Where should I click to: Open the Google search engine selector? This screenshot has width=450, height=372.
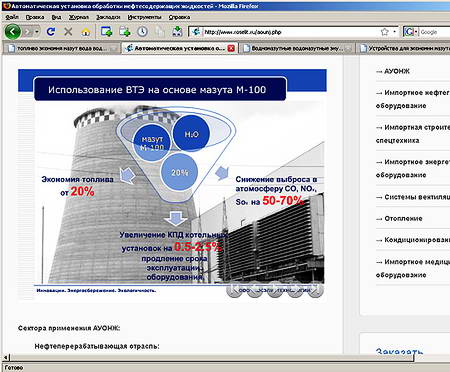411,32
